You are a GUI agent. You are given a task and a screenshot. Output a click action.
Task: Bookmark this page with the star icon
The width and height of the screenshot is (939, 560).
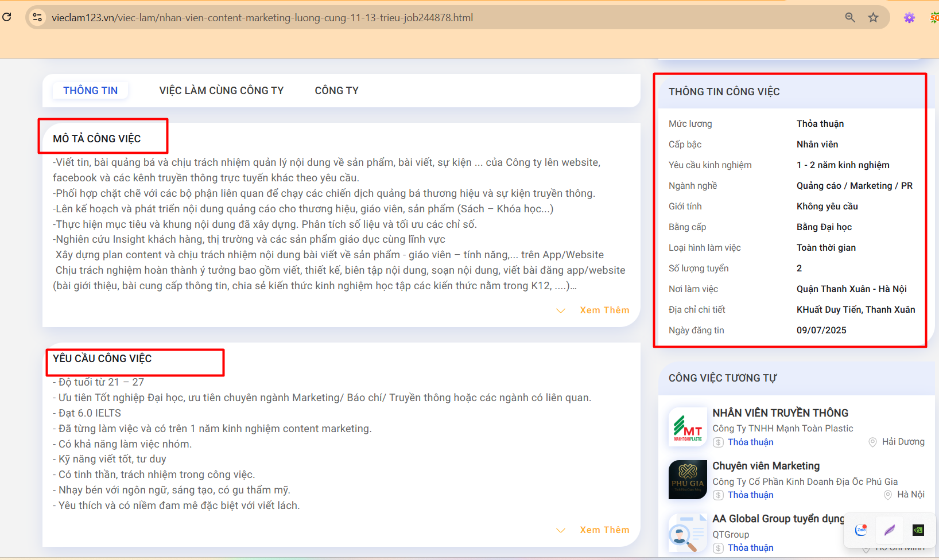click(x=873, y=17)
